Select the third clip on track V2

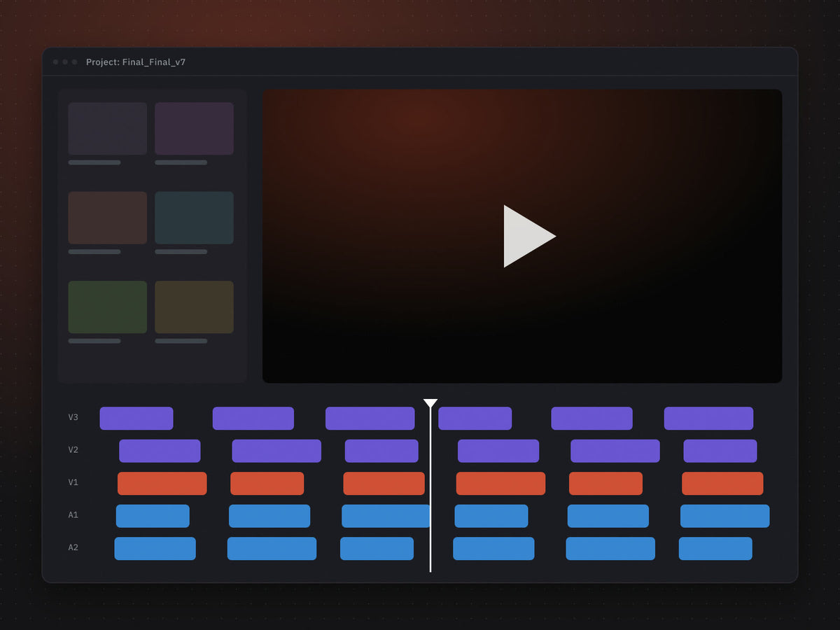(381, 451)
